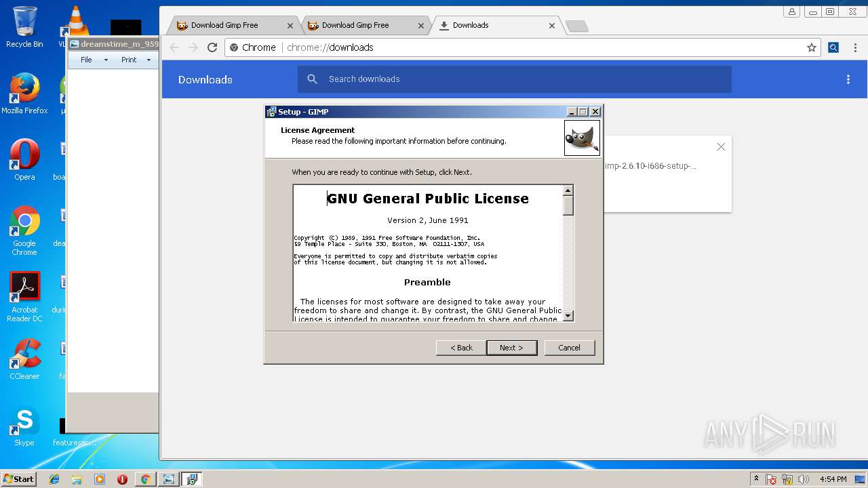This screenshot has width=868, height=488.
Task: Remove download item with X
Action: (721, 147)
